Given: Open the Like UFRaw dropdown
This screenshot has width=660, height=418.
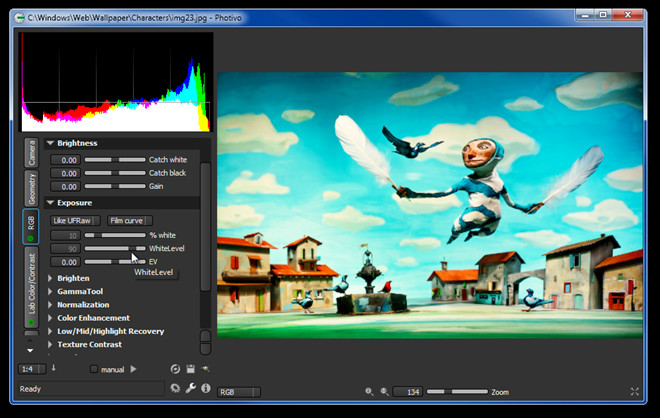Looking at the screenshot, I should [x=75, y=221].
